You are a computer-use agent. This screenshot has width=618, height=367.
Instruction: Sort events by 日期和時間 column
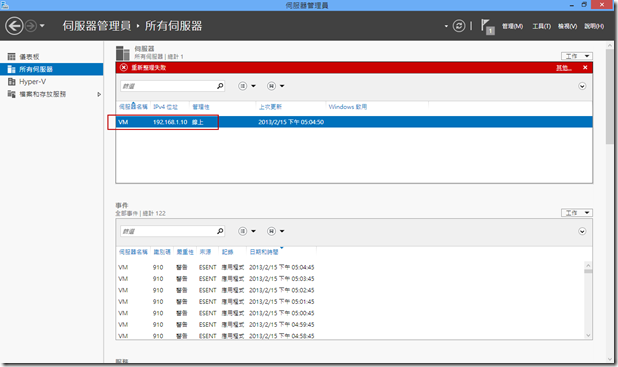pyautogui.click(x=264, y=252)
